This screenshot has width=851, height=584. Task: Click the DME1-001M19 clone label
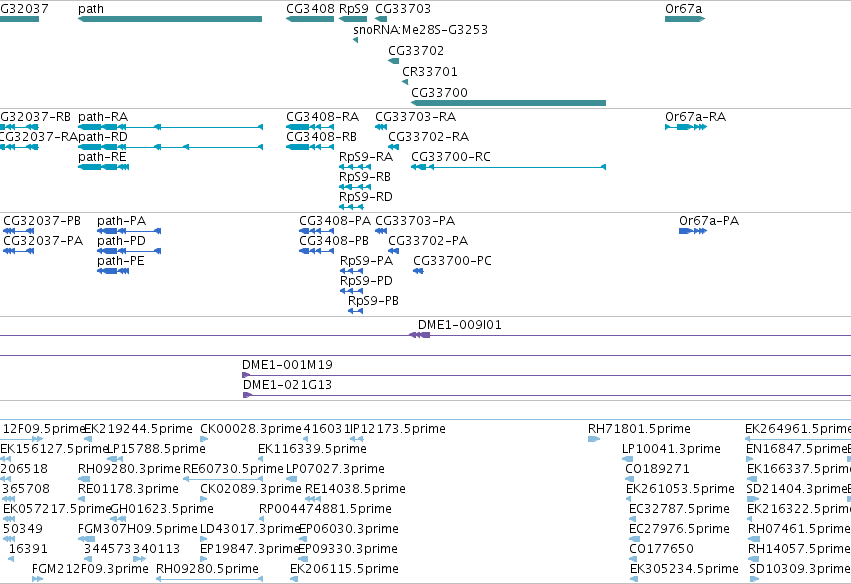287,365
